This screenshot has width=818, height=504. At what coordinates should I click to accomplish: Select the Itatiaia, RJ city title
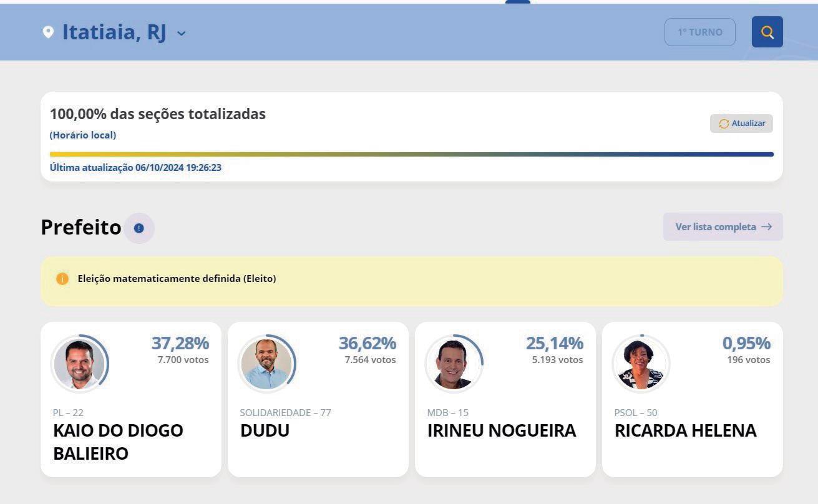pyautogui.click(x=114, y=32)
